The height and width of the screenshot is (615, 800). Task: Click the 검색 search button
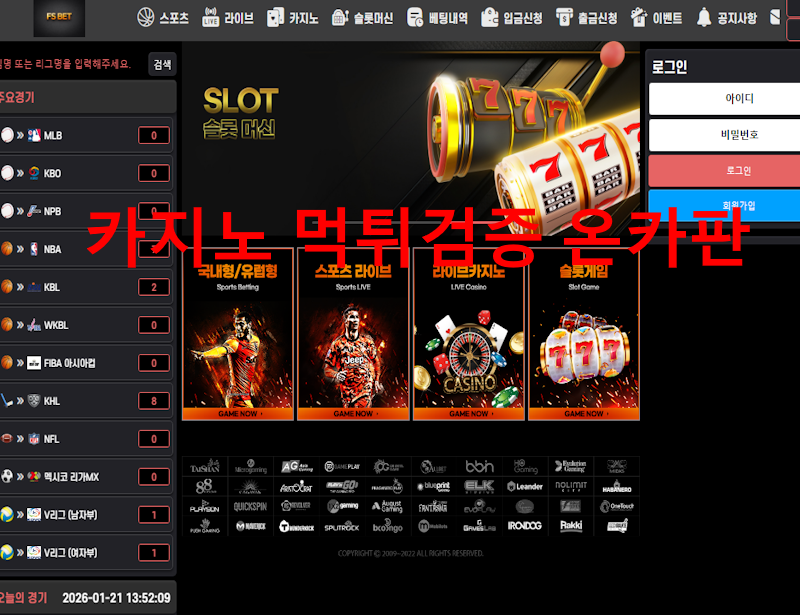(162, 64)
